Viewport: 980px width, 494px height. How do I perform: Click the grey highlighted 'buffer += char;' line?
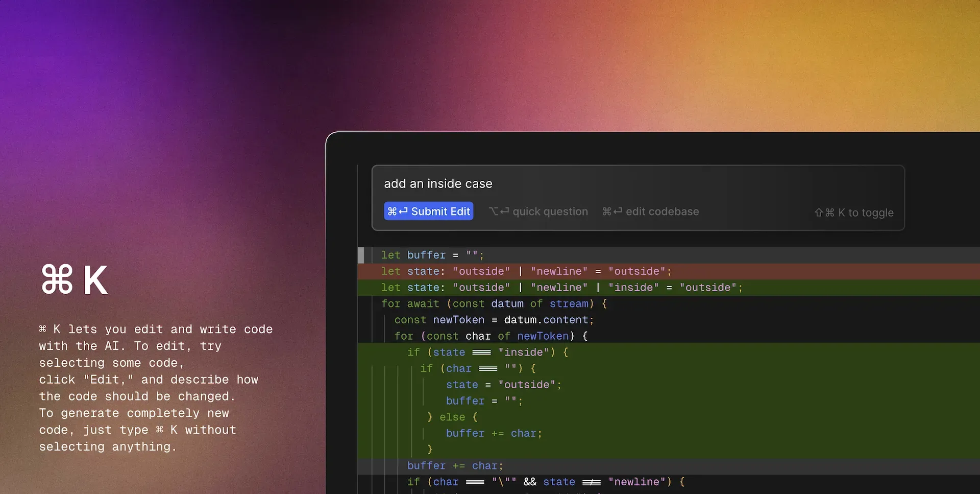455,466
